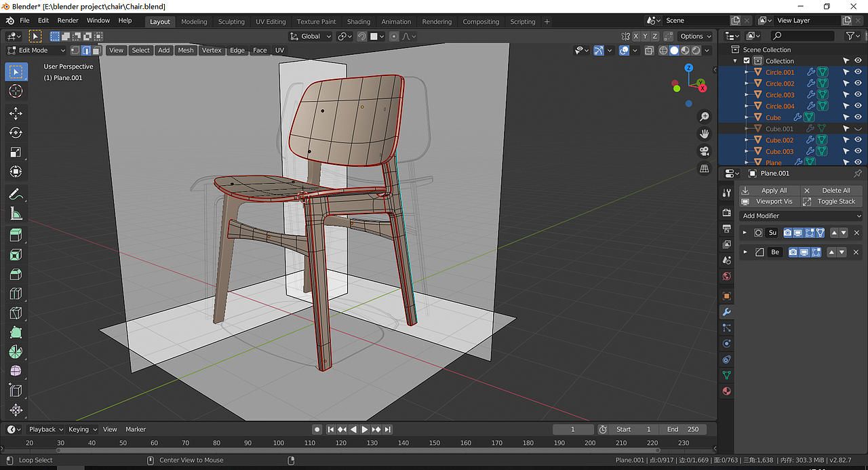The image size is (868, 470).
Task: Select the Smooth vertices tool
Action: tap(16, 372)
